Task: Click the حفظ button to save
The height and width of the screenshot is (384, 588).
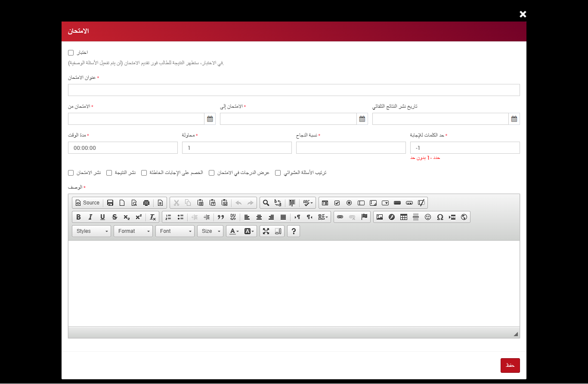Action: 510,365
